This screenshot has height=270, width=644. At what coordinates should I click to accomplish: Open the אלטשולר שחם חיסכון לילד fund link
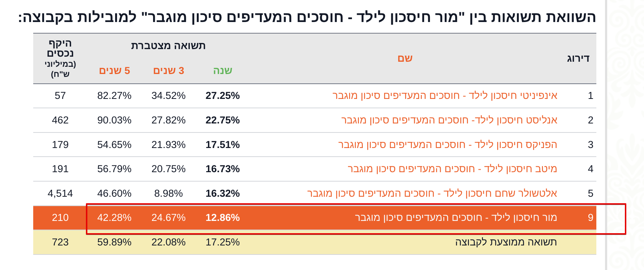click(432, 193)
